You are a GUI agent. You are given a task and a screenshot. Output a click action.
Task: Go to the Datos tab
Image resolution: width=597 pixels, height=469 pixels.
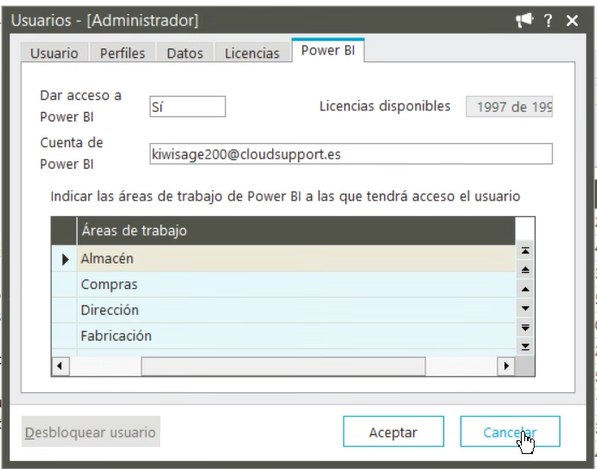pyautogui.click(x=185, y=53)
